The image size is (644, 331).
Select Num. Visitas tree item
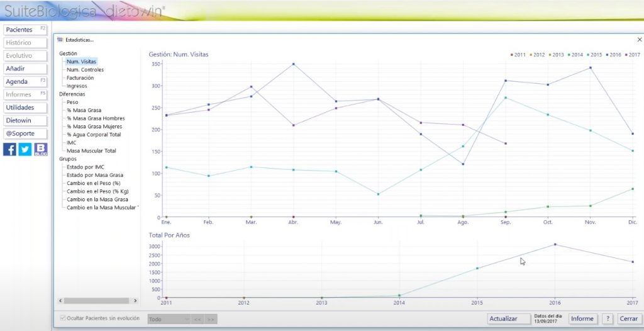pos(81,62)
